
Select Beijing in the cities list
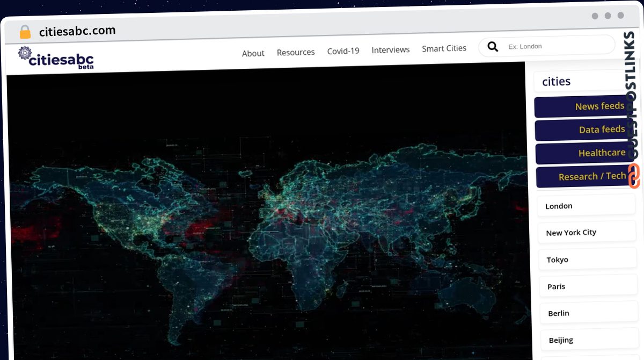pos(589,340)
